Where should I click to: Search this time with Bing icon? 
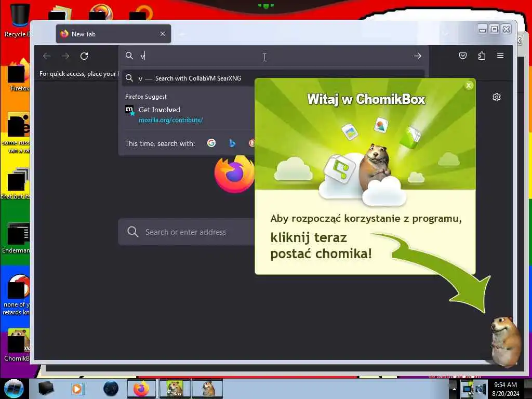point(232,143)
